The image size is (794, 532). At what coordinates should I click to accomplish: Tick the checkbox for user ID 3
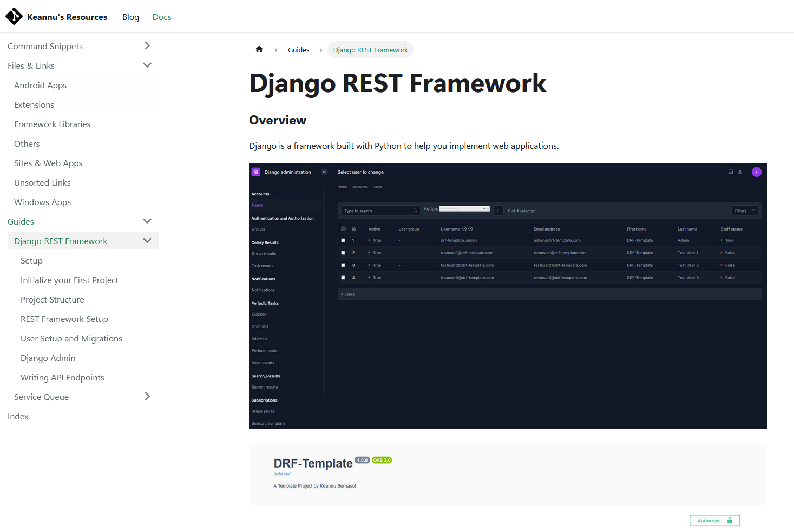click(x=343, y=265)
